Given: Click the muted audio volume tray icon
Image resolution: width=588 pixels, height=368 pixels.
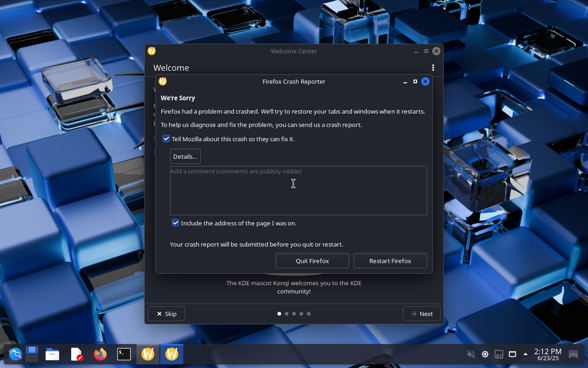Looking at the screenshot, I should tap(471, 354).
